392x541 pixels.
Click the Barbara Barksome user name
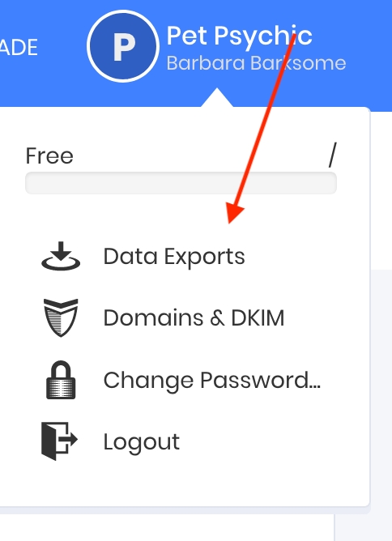coord(256,63)
